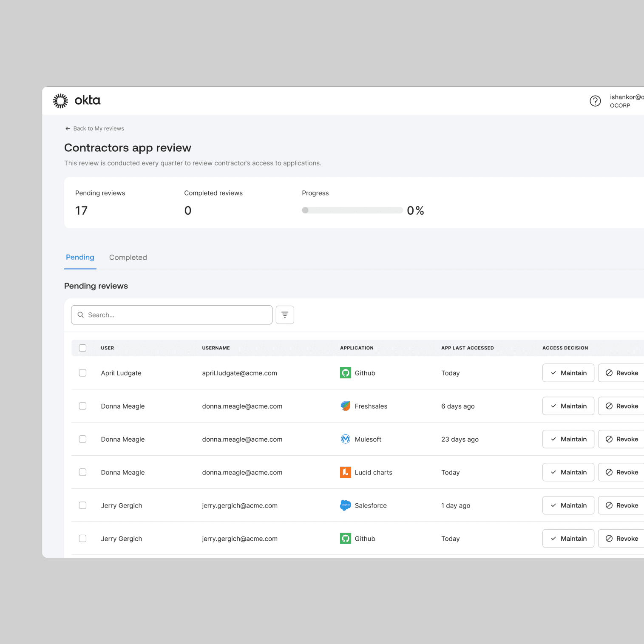Toggle the select-all checkbox in table header
Image resolution: width=644 pixels, height=644 pixels.
[x=83, y=348]
